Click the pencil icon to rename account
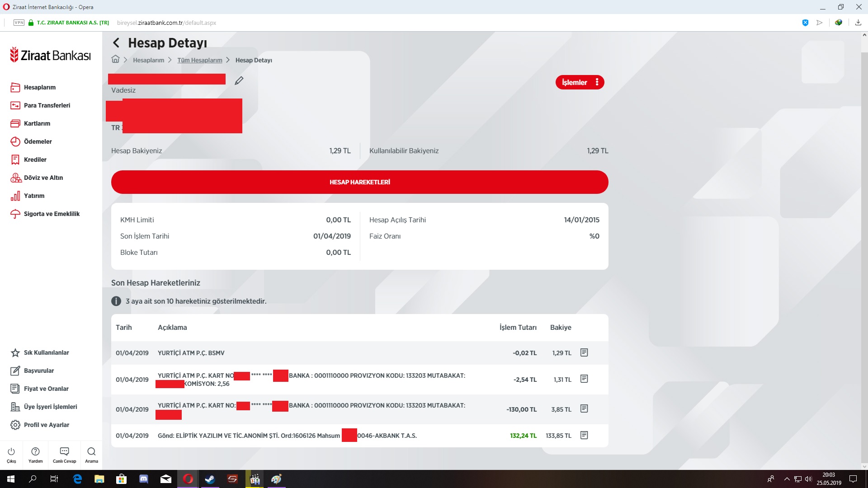The height and width of the screenshot is (488, 868). point(239,81)
